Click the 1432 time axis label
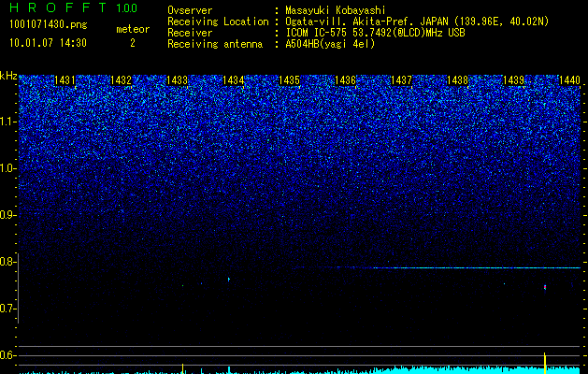This screenshot has width=588, height=374. point(121,80)
